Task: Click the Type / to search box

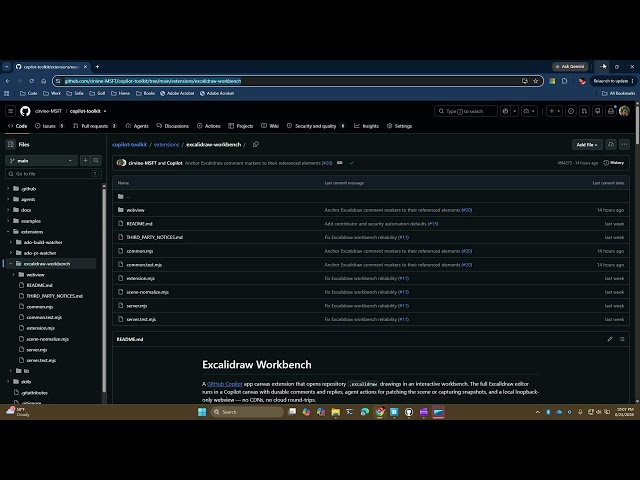Action: click(466, 111)
